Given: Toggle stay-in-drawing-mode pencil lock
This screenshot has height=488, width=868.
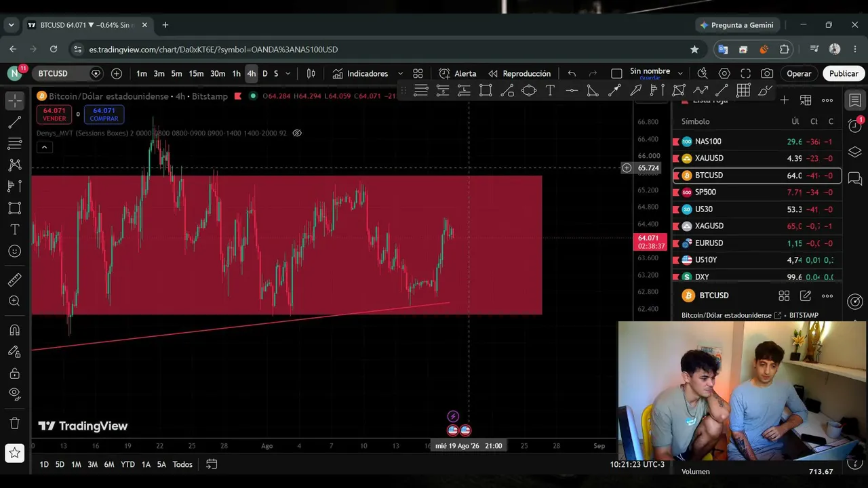Looking at the screenshot, I should tap(14, 352).
